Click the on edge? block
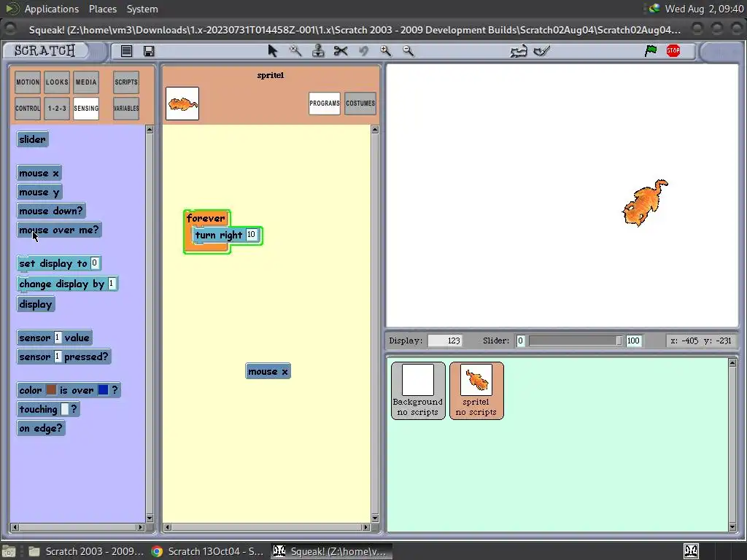Image resolution: width=747 pixels, height=560 pixels. click(41, 428)
